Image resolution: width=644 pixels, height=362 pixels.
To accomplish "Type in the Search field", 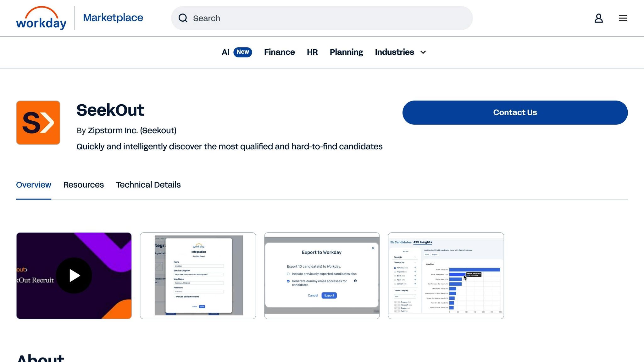I will (x=327, y=18).
